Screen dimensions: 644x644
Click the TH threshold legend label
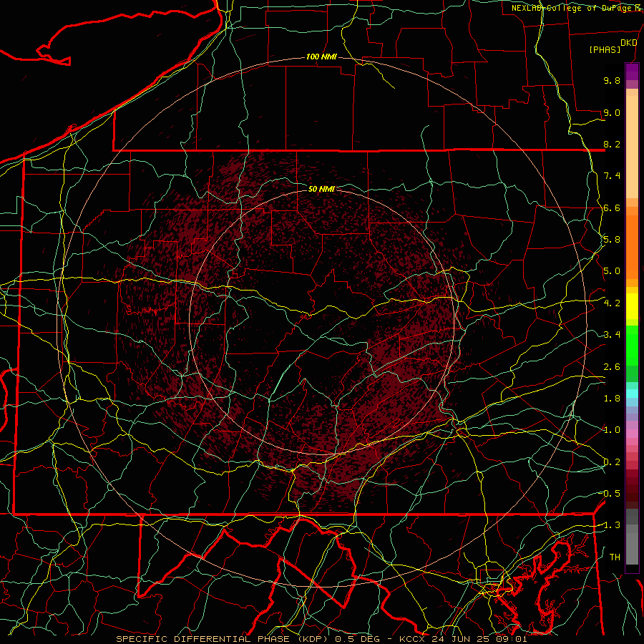click(615, 557)
